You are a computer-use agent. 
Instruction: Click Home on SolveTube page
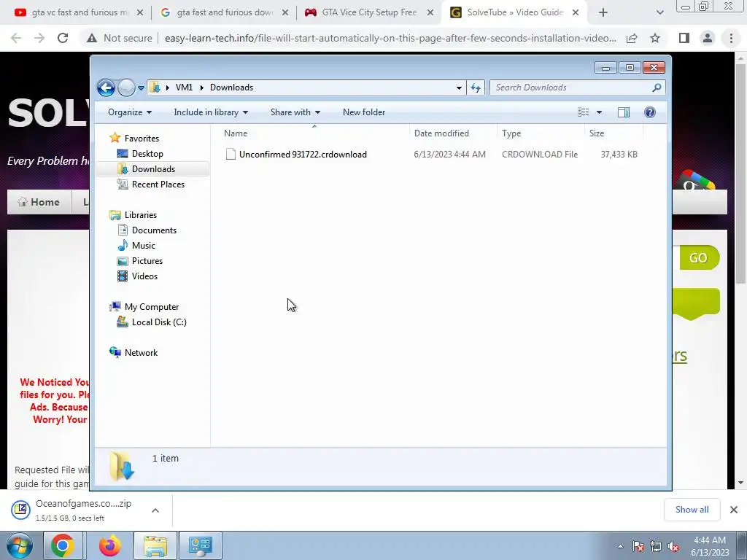coord(39,202)
